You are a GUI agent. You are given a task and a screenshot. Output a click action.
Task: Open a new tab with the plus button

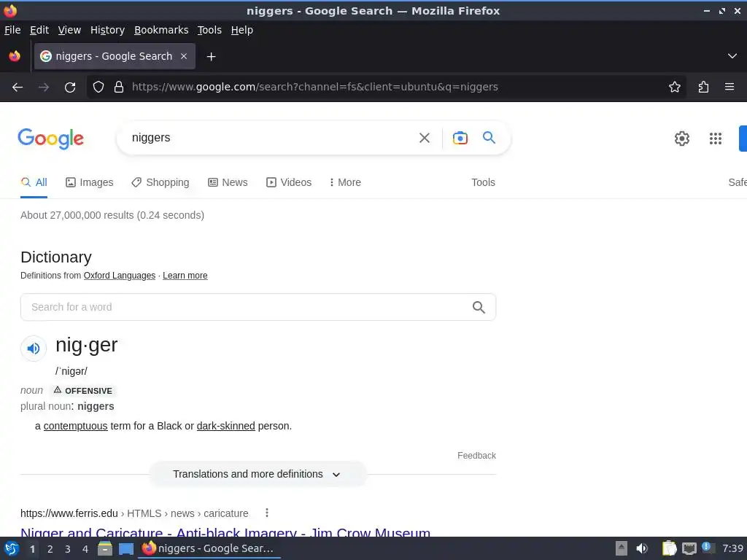pos(211,57)
